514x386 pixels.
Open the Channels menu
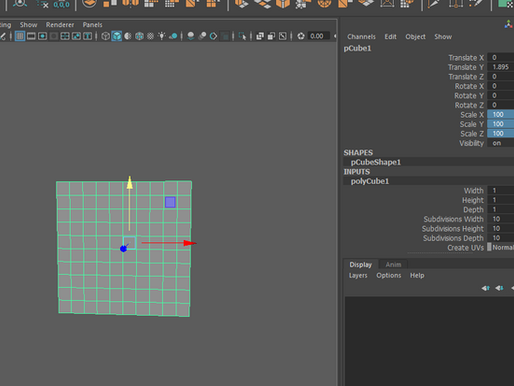pyautogui.click(x=361, y=37)
